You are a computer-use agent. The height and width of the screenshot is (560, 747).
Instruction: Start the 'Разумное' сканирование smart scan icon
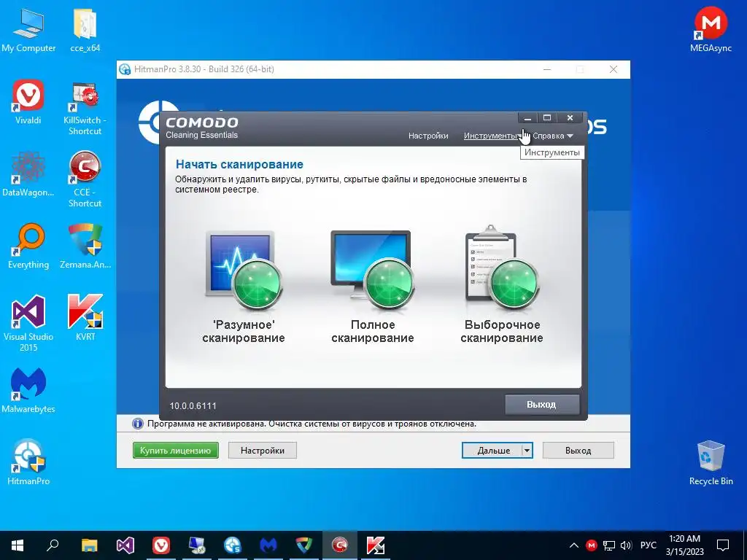tap(244, 271)
